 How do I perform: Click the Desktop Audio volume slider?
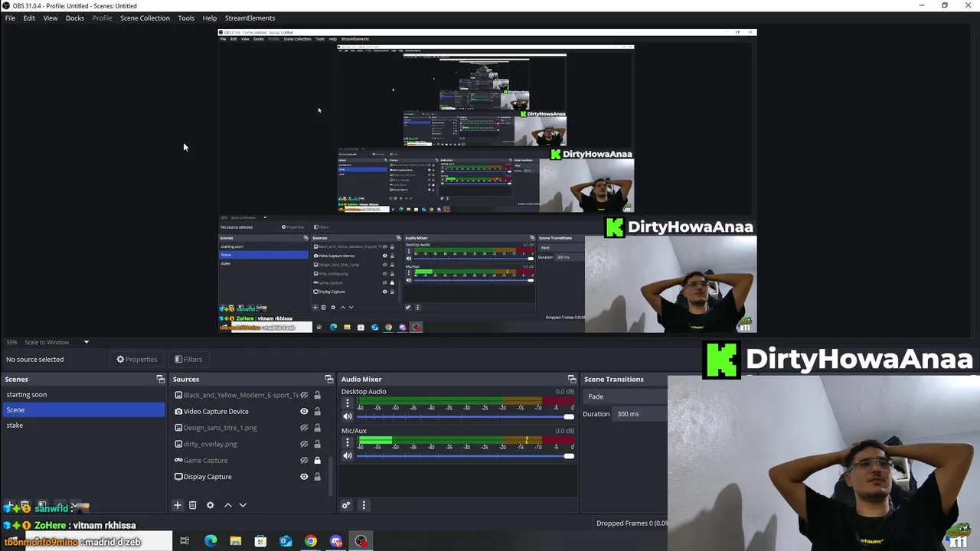point(465,416)
